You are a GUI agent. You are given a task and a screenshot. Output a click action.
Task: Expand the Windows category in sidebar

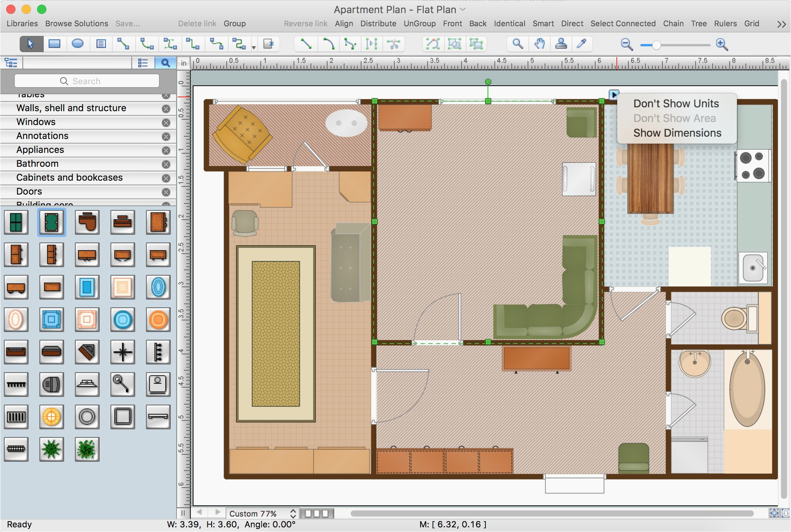35,122
